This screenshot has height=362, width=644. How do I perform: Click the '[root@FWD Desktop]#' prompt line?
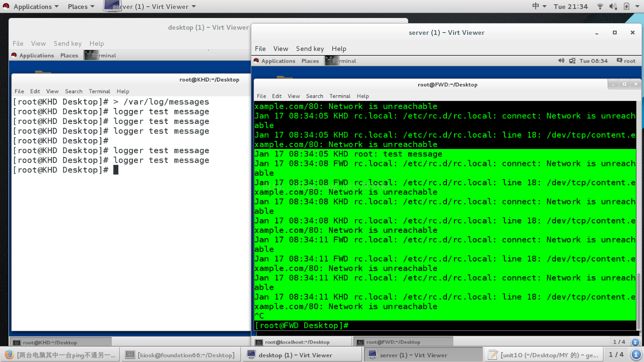[x=302, y=326]
